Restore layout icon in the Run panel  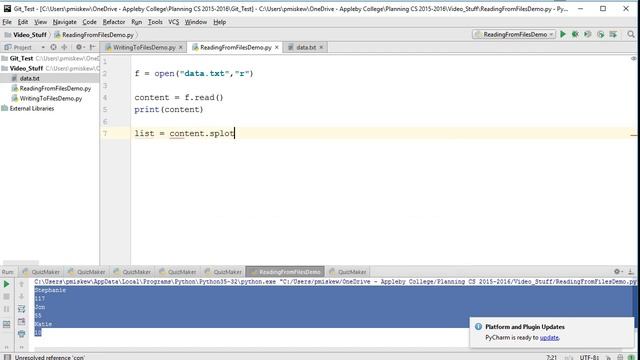click(x=7, y=324)
